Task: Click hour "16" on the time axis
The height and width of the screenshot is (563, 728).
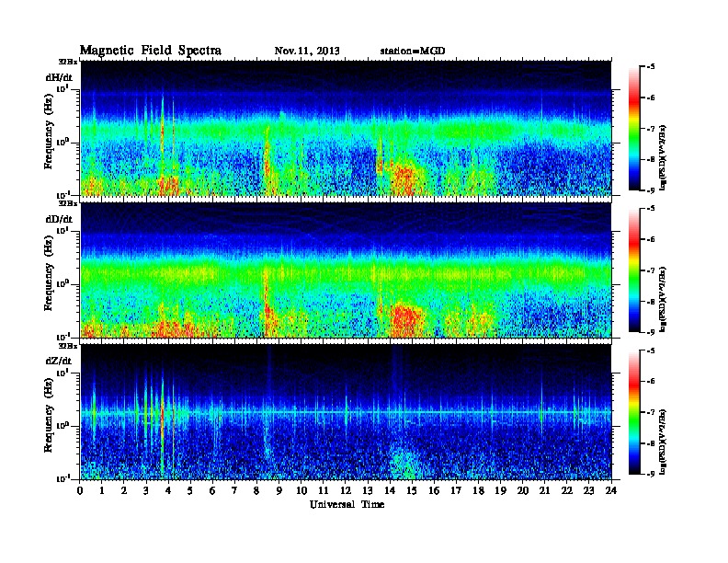Action: coord(434,490)
